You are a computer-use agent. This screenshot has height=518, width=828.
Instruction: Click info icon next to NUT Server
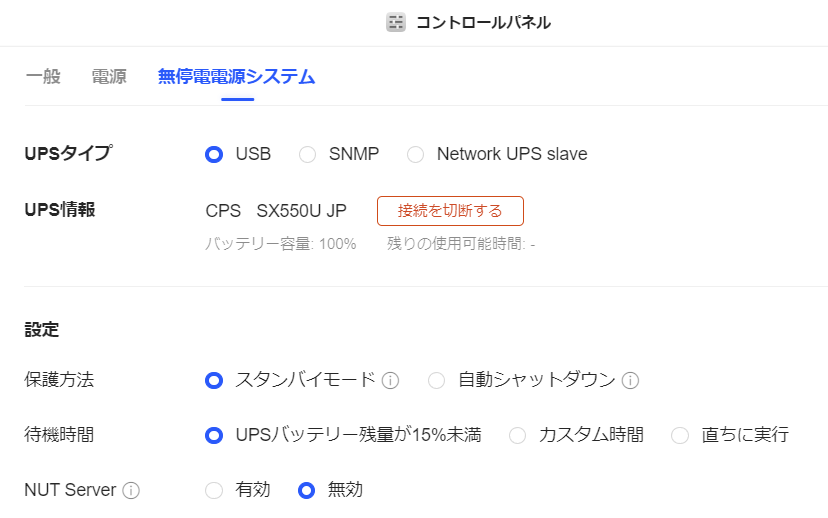pyautogui.click(x=131, y=490)
